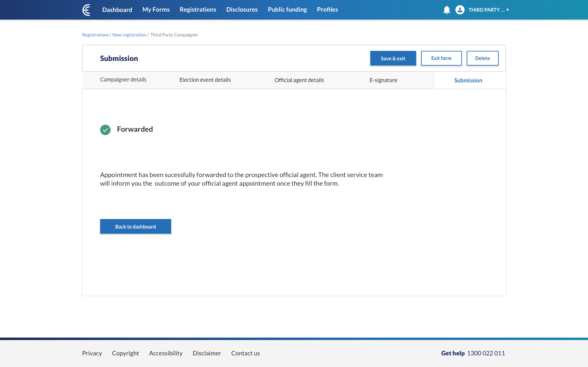Open My Forms menu item
588x367 pixels.
[x=156, y=9]
